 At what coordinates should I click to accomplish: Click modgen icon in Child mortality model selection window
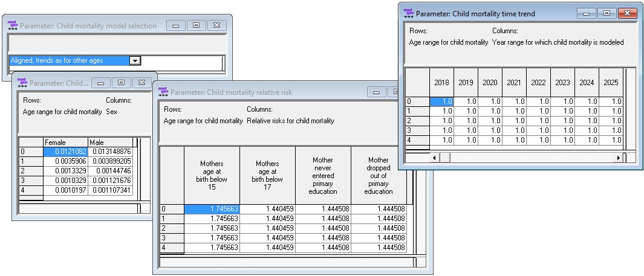(x=12, y=25)
